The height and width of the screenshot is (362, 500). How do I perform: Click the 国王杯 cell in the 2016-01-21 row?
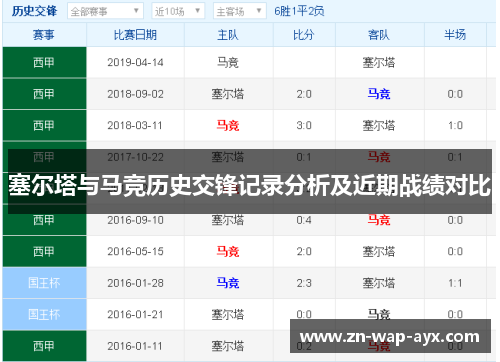click(44, 314)
